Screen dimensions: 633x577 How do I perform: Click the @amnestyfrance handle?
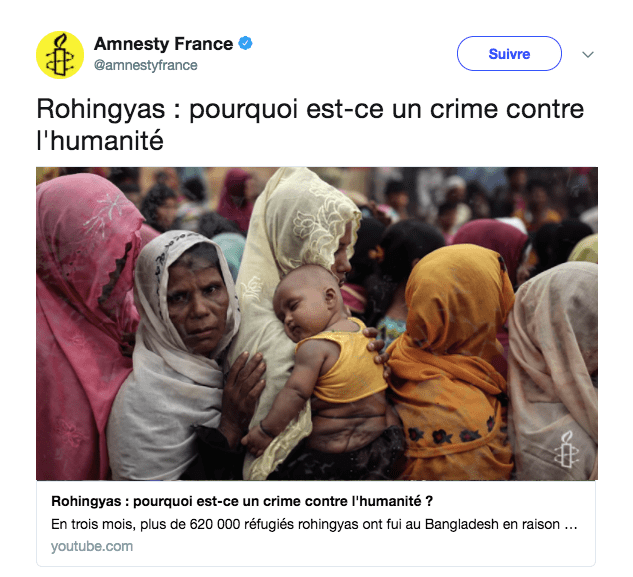(x=145, y=65)
